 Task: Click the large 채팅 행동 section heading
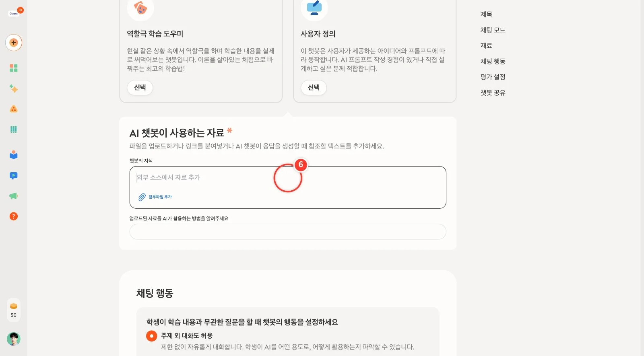tap(155, 293)
